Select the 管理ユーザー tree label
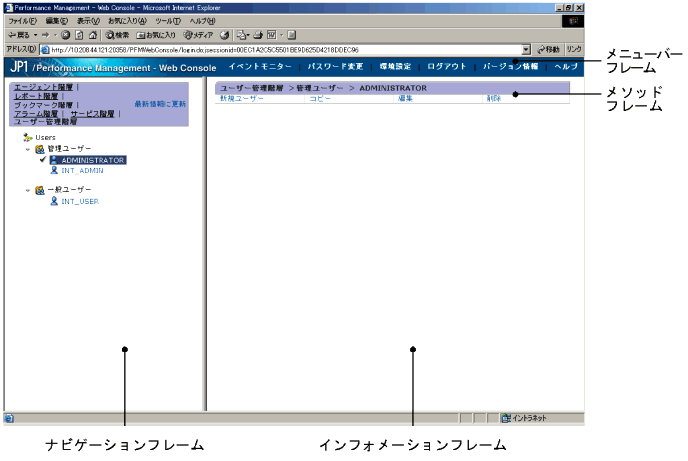Screen dimensions: 688x461 tap(69, 149)
